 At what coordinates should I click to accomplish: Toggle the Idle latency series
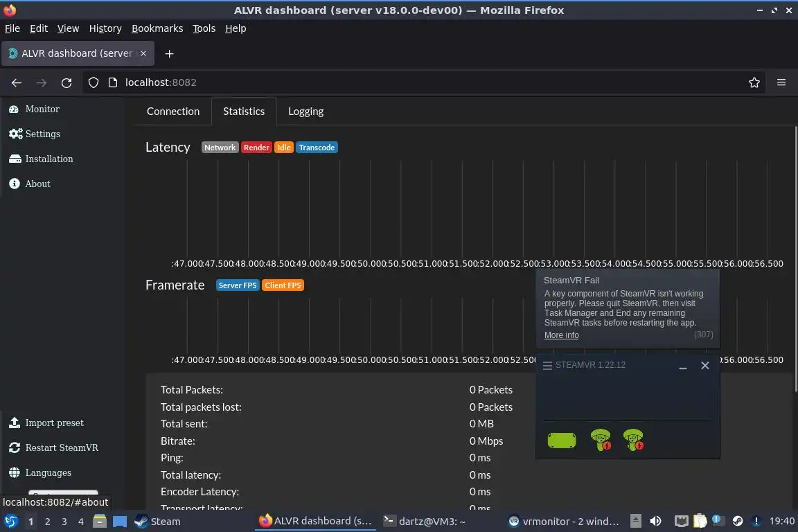tap(283, 148)
